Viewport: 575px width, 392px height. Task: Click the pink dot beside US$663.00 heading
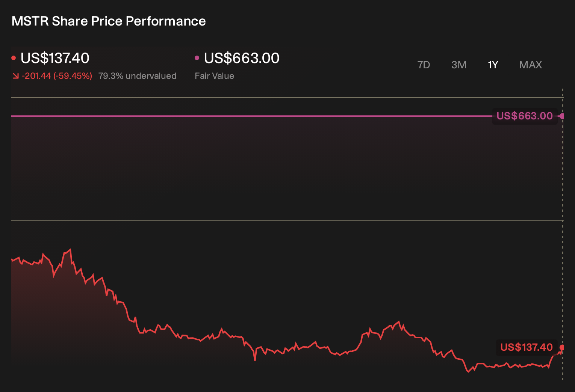[197, 58]
